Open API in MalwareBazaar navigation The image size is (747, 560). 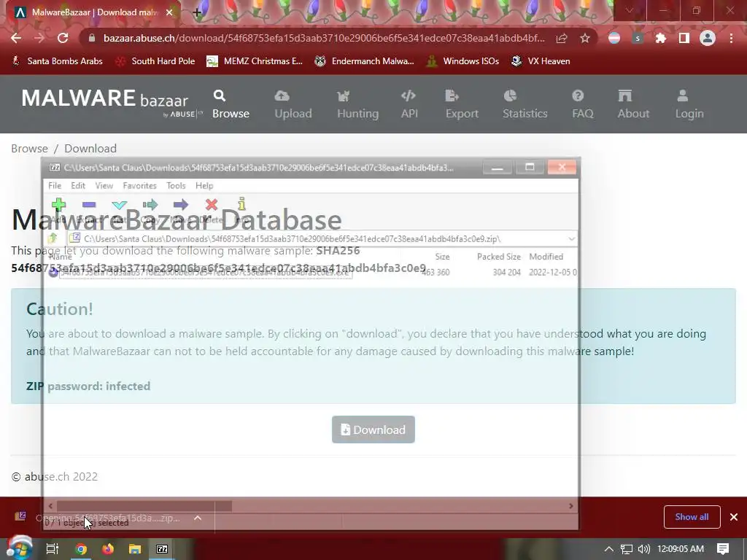click(409, 104)
